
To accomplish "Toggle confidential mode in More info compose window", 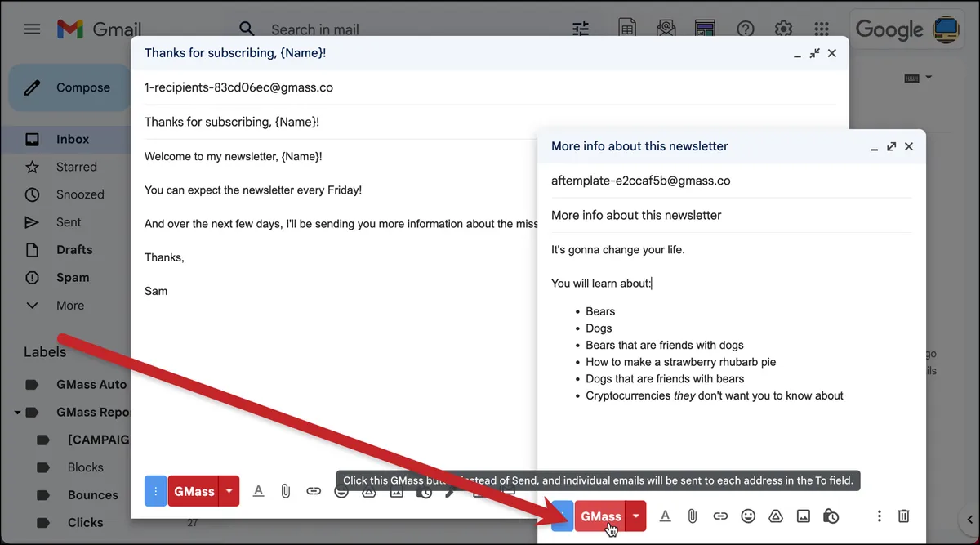I will [831, 516].
